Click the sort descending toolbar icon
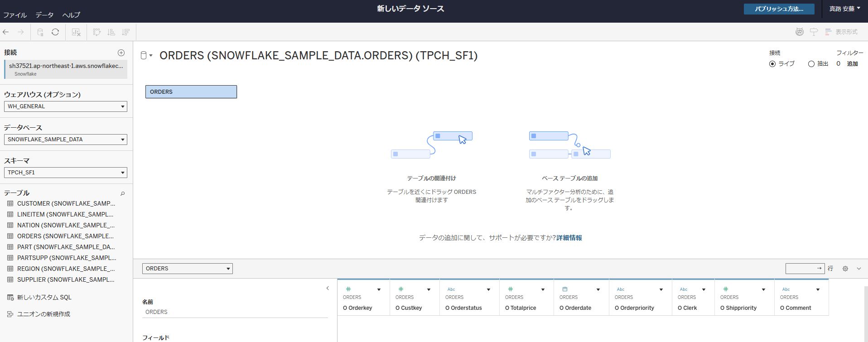 click(126, 32)
